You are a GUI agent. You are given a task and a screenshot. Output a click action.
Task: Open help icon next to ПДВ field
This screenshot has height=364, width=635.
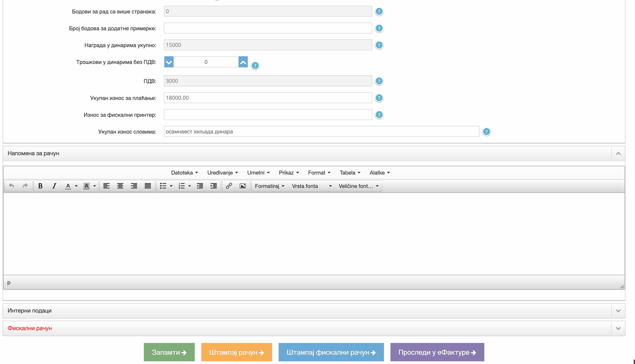pyautogui.click(x=379, y=81)
